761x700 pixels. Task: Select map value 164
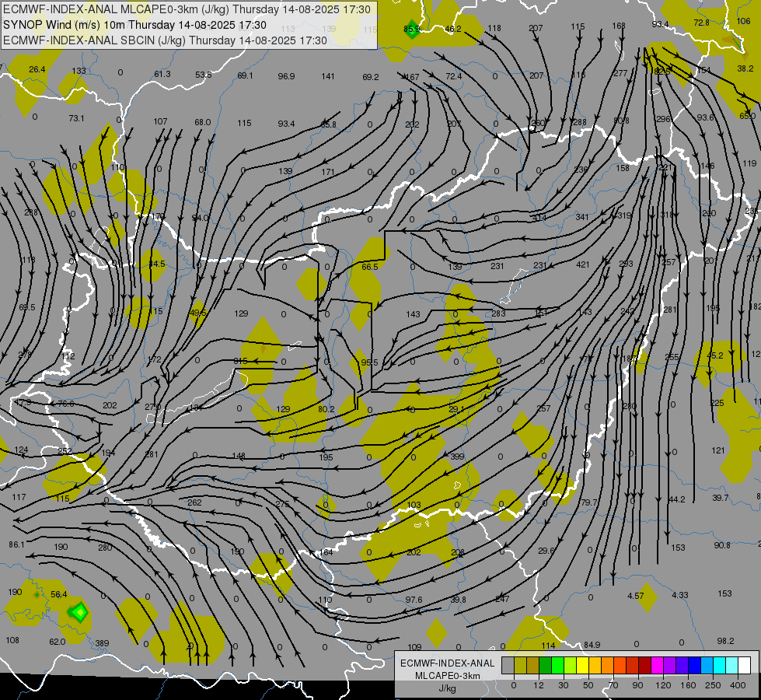click(326, 552)
